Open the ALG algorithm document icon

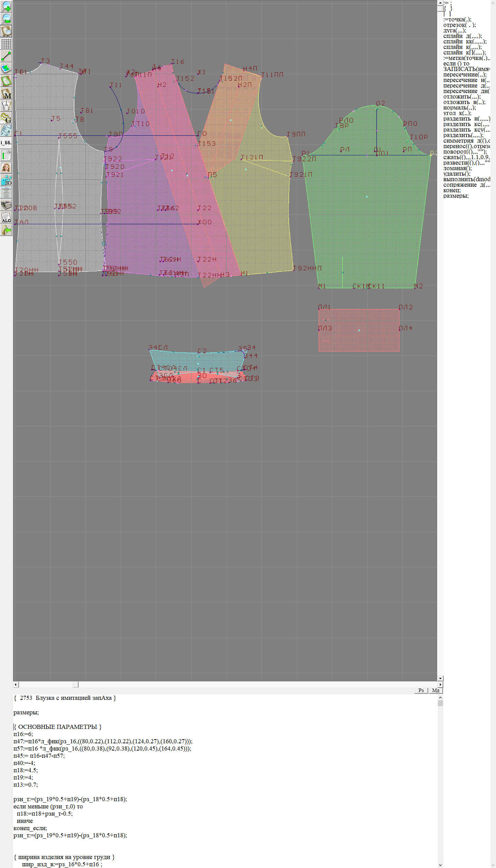click(6, 217)
